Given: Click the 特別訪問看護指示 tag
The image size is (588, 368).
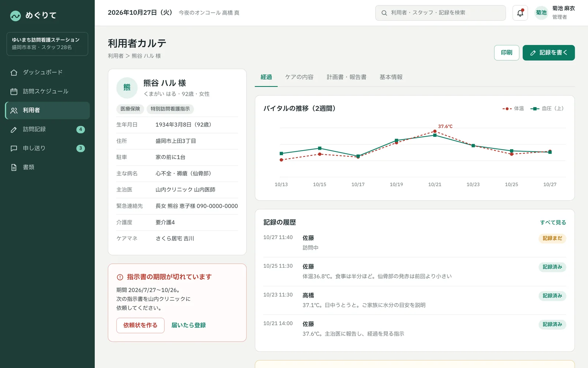Looking at the screenshot, I should click(170, 109).
